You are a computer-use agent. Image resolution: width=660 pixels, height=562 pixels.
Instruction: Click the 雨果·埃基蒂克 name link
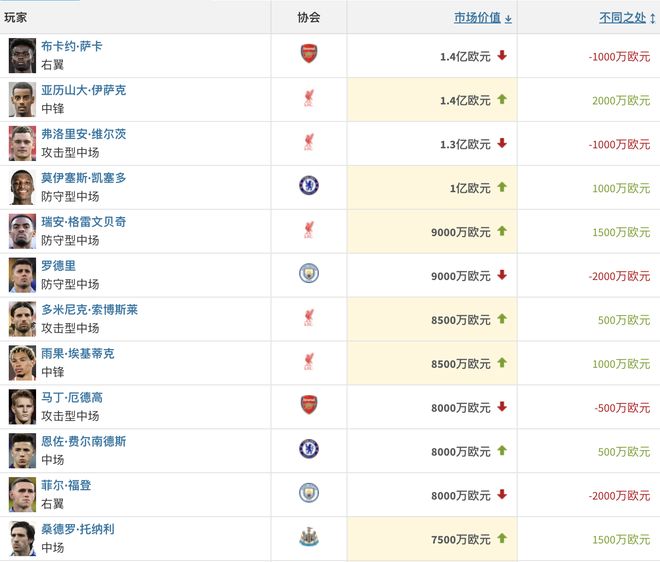pyautogui.click(x=77, y=354)
